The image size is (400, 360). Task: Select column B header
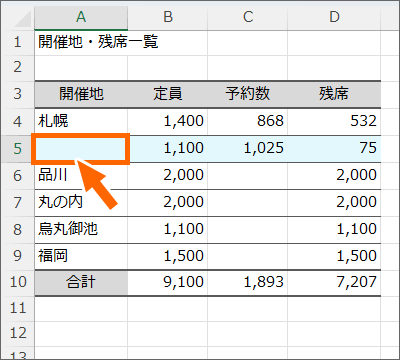pyautogui.click(x=168, y=17)
